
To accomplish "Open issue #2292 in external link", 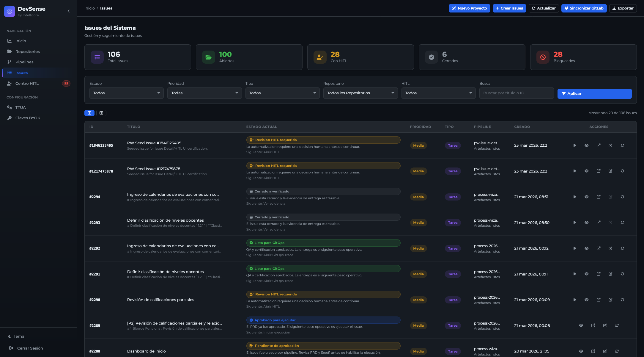I will pos(599,248).
